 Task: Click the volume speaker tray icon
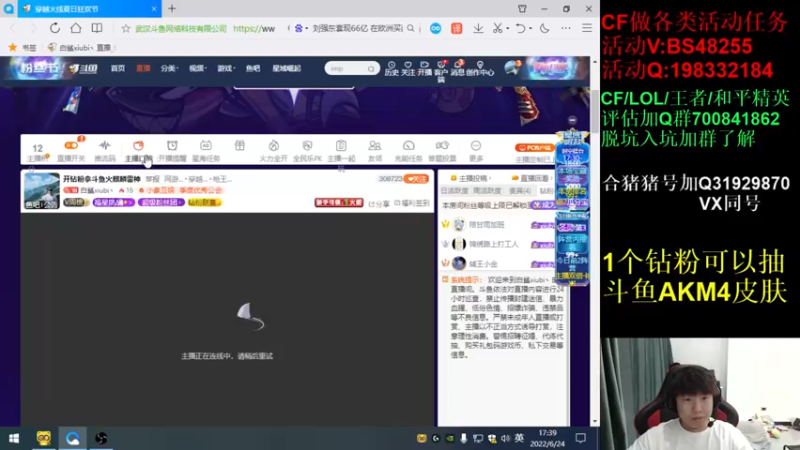(505, 438)
